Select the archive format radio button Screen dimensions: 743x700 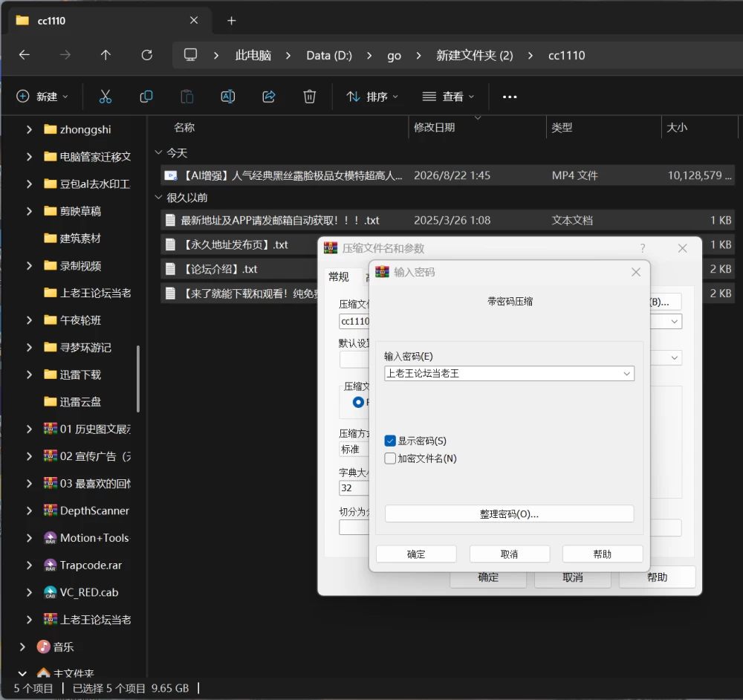tap(358, 402)
